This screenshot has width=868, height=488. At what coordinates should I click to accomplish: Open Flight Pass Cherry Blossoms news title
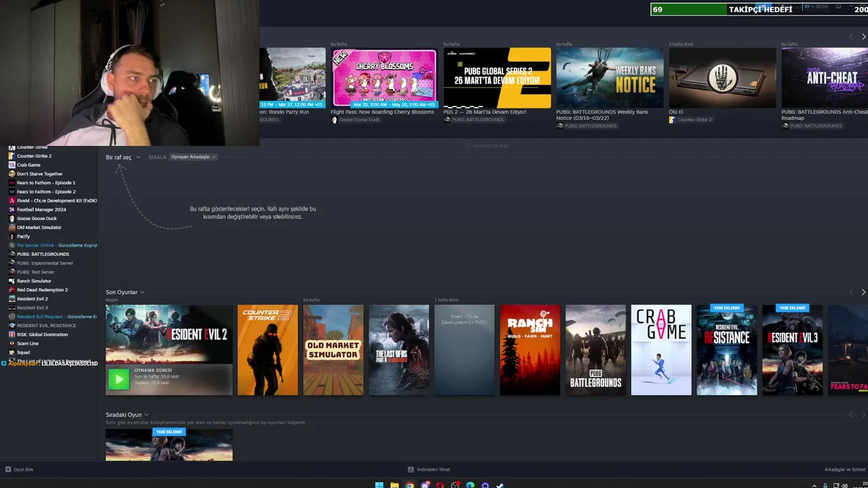382,112
